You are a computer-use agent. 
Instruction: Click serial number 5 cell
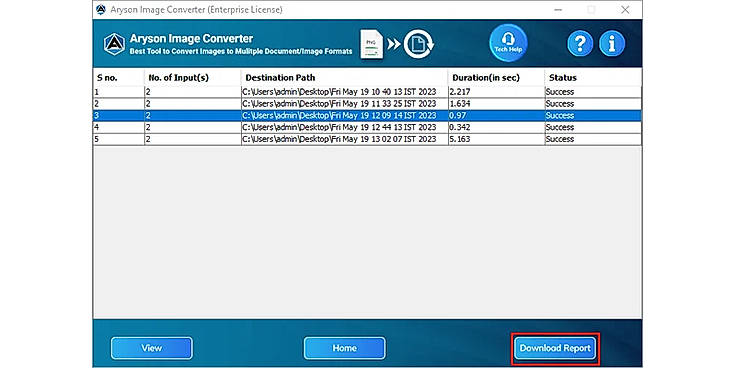119,139
